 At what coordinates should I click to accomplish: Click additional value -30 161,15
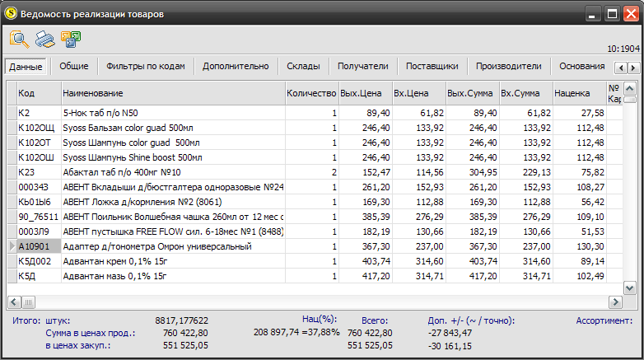(x=450, y=346)
